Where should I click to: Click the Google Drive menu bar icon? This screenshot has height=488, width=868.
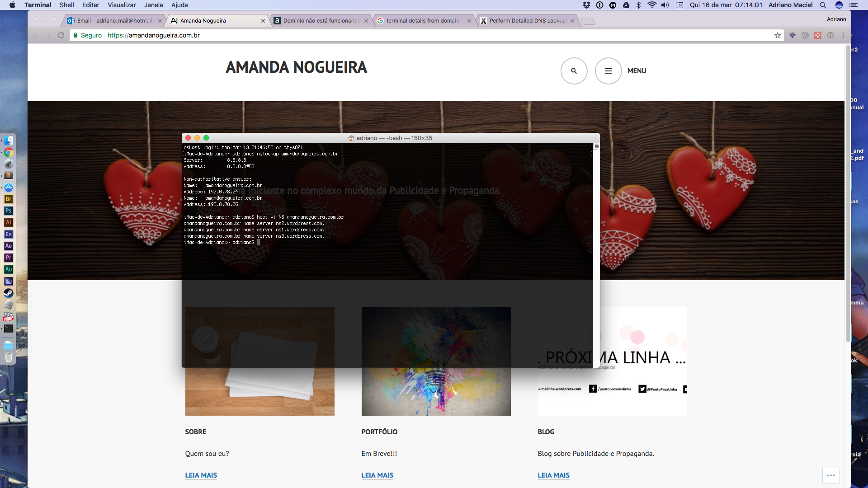pyautogui.click(x=626, y=5)
